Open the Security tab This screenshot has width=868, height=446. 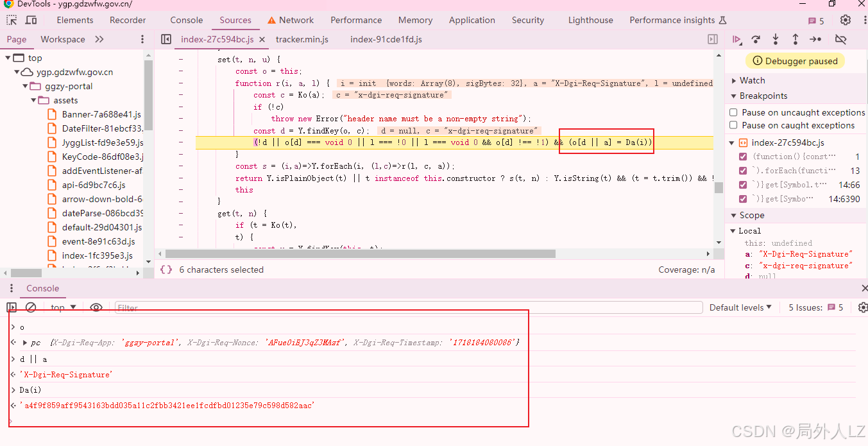pyautogui.click(x=528, y=20)
